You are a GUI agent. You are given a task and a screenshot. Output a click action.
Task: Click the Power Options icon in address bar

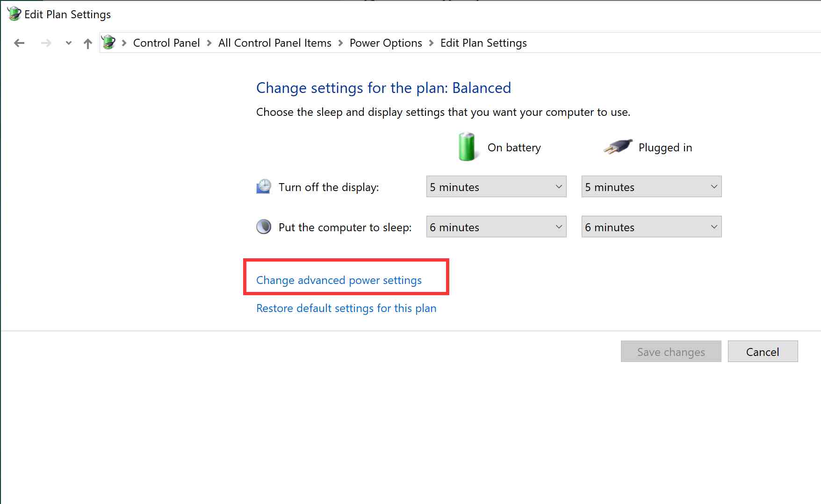pos(108,43)
